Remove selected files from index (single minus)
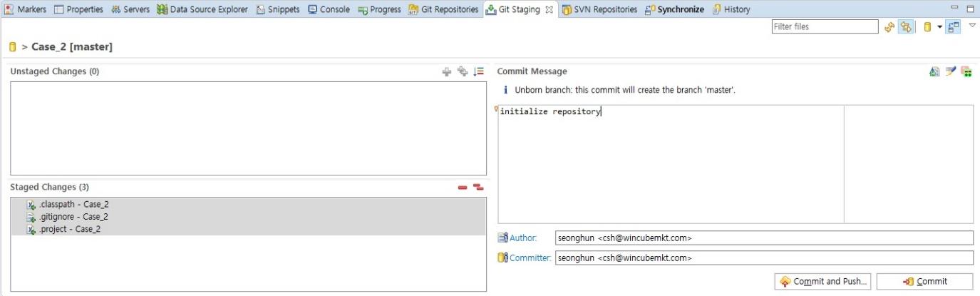This screenshot has height=296, width=980. [463, 187]
